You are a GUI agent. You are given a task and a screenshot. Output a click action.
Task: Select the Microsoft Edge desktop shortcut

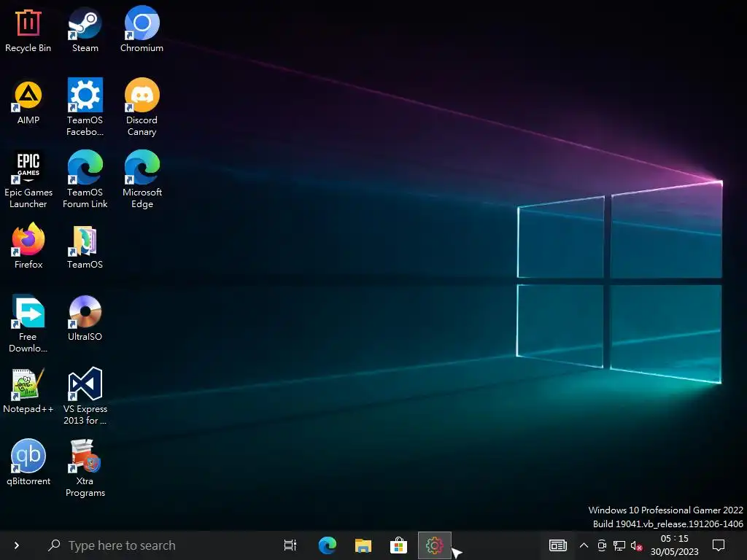point(142,179)
